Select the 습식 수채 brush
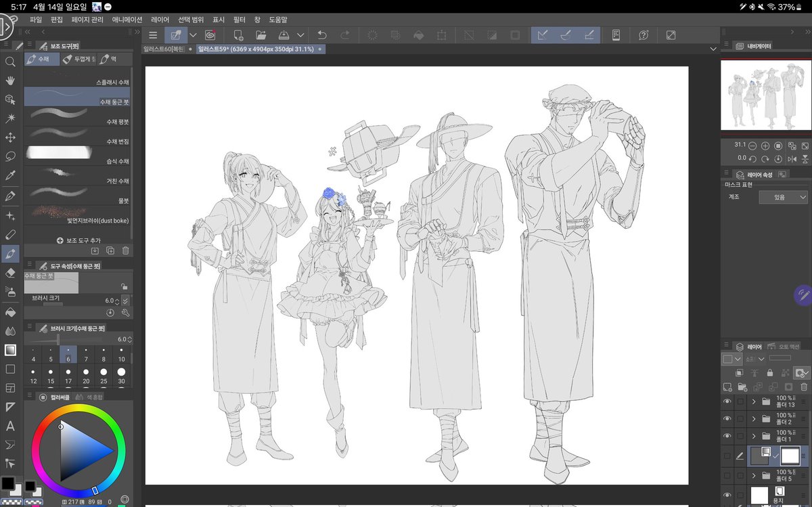812x507 pixels. [x=78, y=157]
